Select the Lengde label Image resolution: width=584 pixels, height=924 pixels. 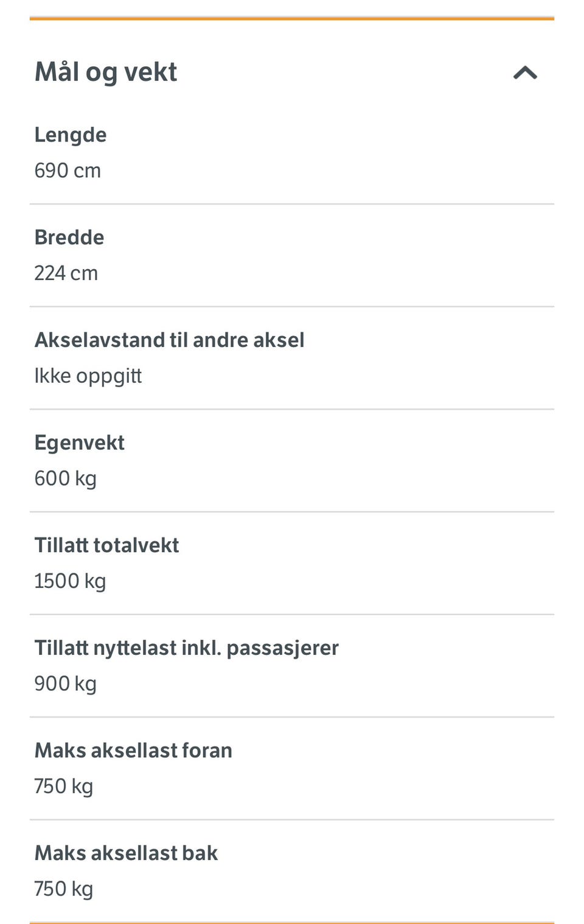(71, 135)
